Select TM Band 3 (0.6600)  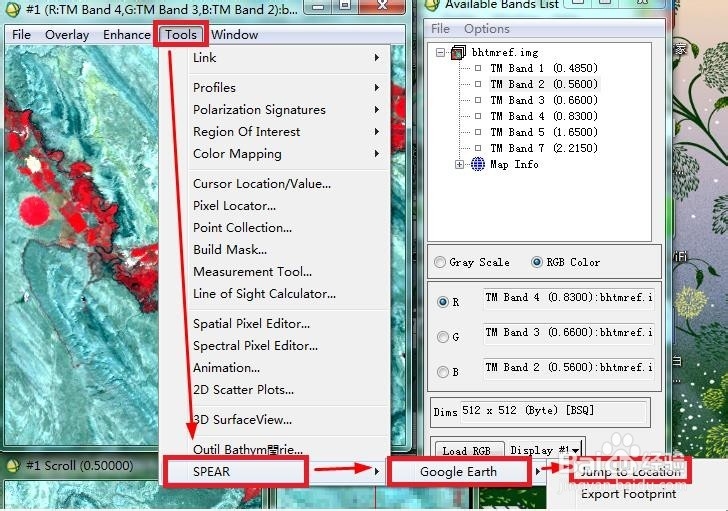544,100
